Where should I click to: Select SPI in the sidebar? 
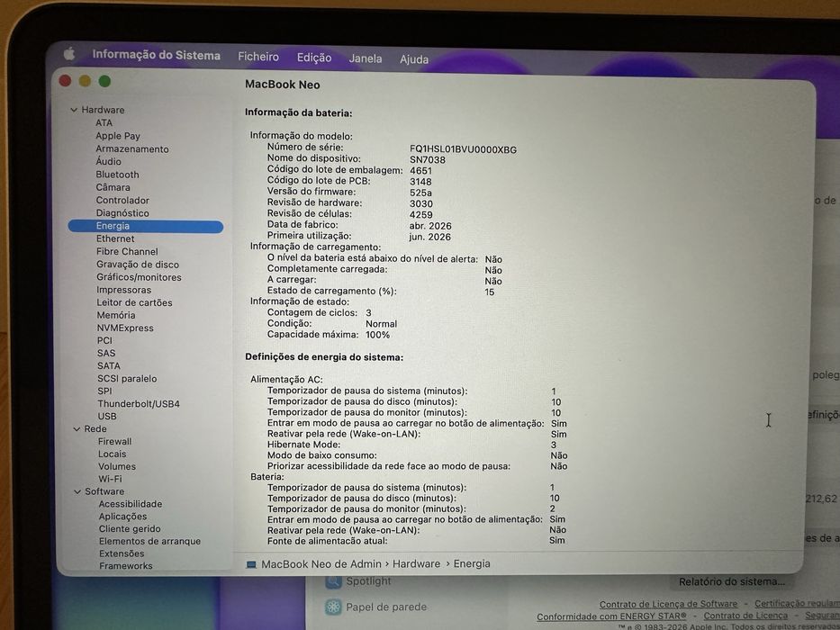tap(104, 391)
